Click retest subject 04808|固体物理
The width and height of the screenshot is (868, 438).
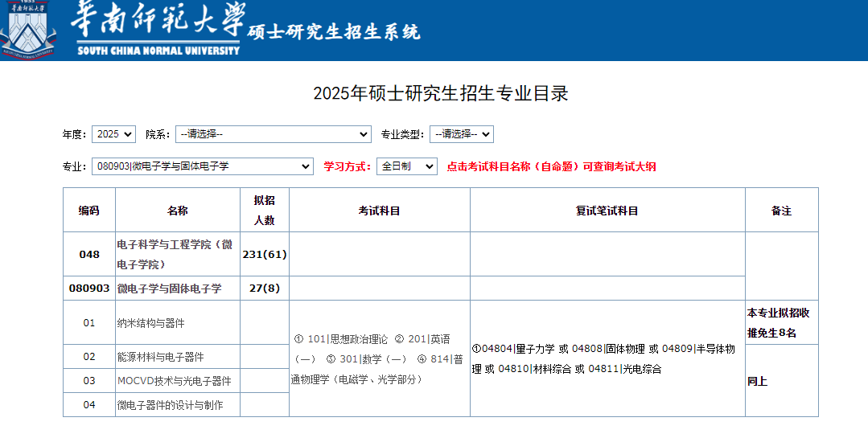(x=608, y=349)
